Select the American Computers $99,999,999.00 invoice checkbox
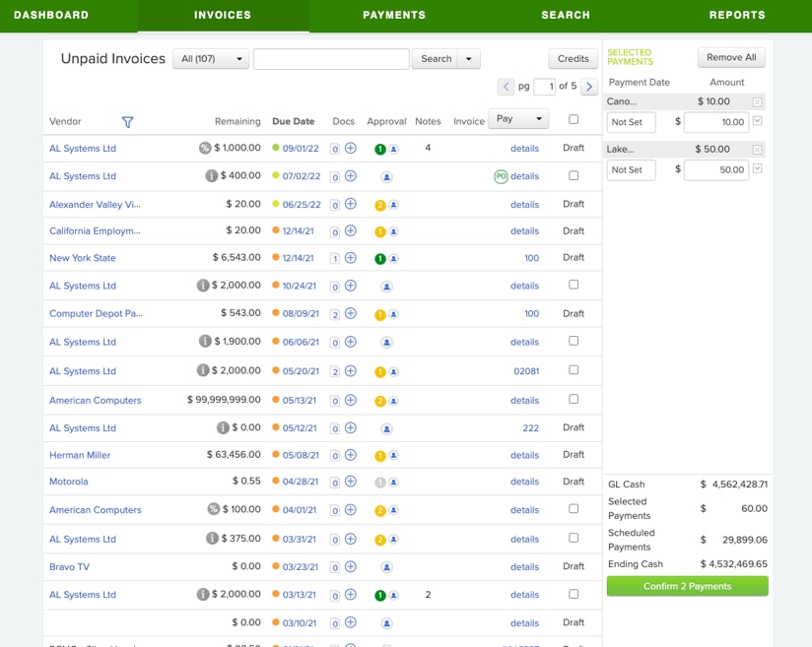The height and width of the screenshot is (647, 812). 574,400
